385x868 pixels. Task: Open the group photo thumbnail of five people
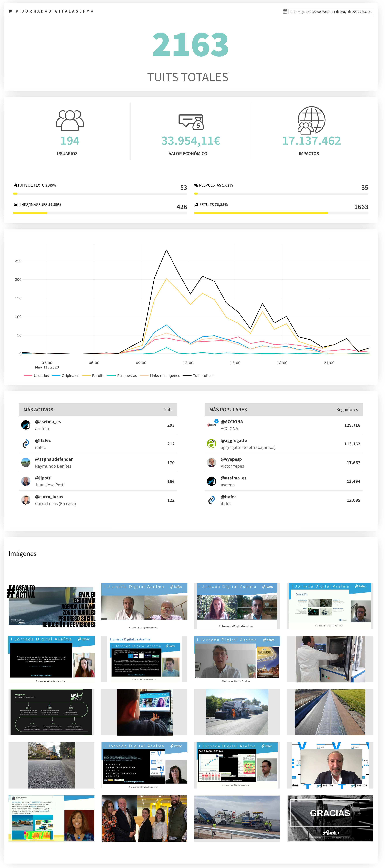tap(144, 819)
